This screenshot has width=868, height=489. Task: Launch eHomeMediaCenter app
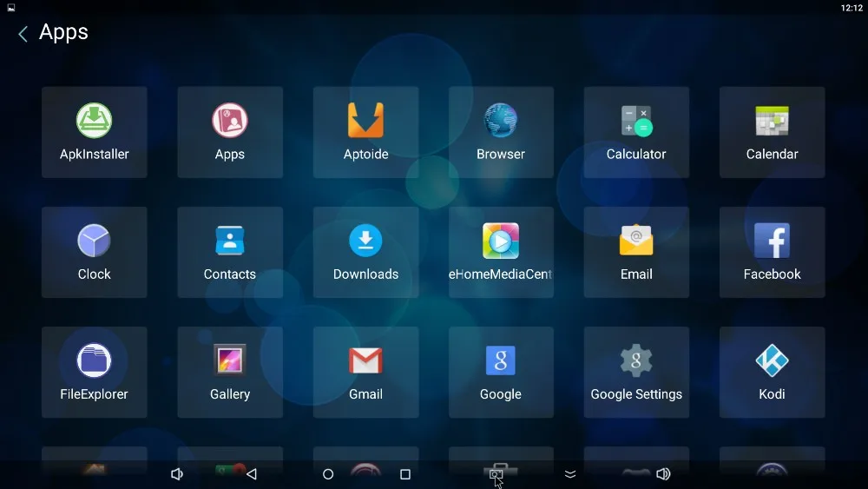pyautogui.click(x=501, y=252)
